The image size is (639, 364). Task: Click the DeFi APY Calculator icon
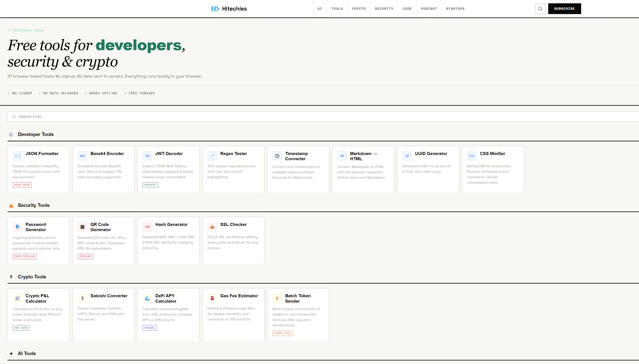click(x=147, y=298)
